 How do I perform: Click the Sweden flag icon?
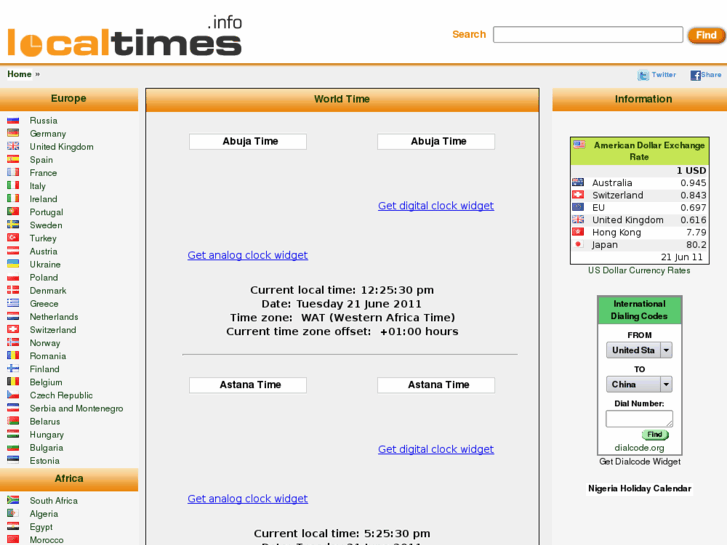tap(13, 224)
